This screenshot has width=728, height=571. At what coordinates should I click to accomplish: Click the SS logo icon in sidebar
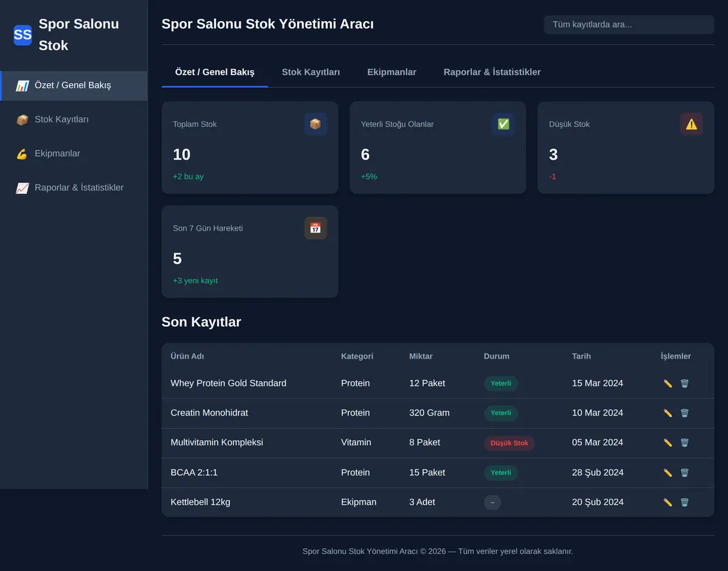(x=22, y=35)
